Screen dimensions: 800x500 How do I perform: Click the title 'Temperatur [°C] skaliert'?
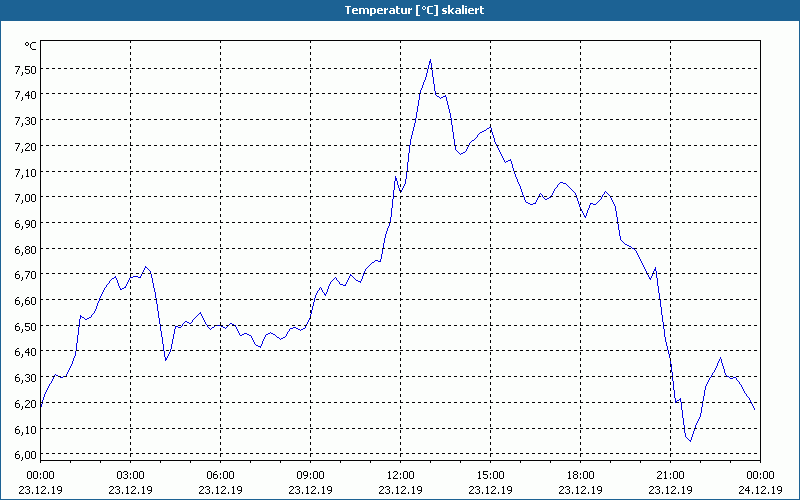(414, 10)
